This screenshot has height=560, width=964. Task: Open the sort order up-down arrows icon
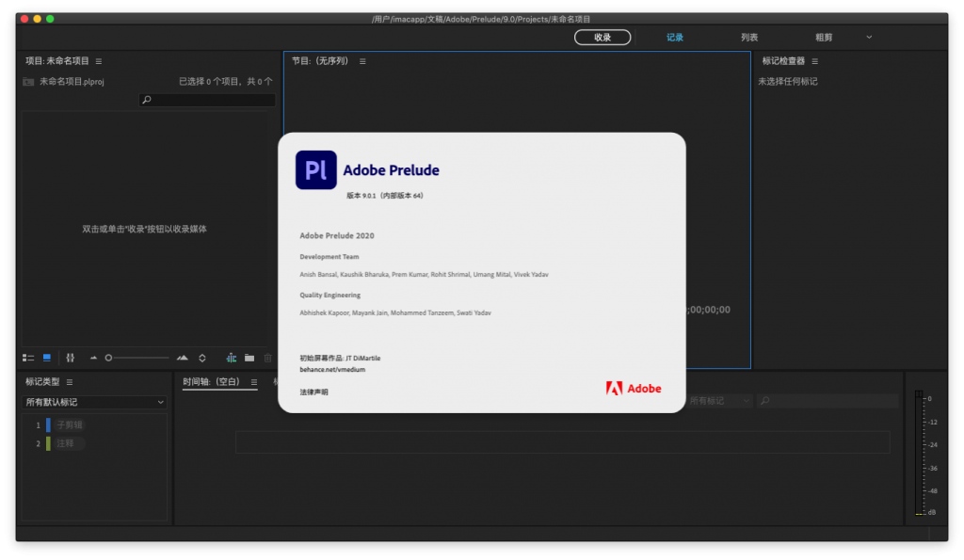(202, 358)
